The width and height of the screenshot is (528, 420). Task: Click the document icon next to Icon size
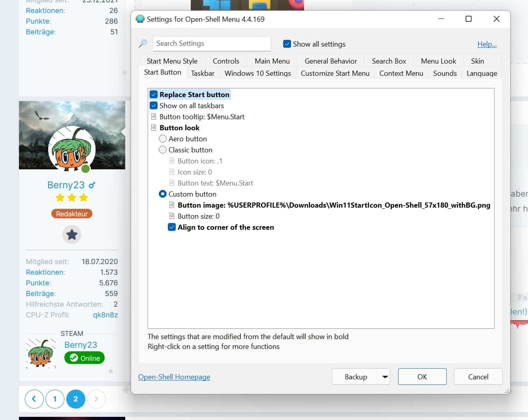click(x=172, y=172)
